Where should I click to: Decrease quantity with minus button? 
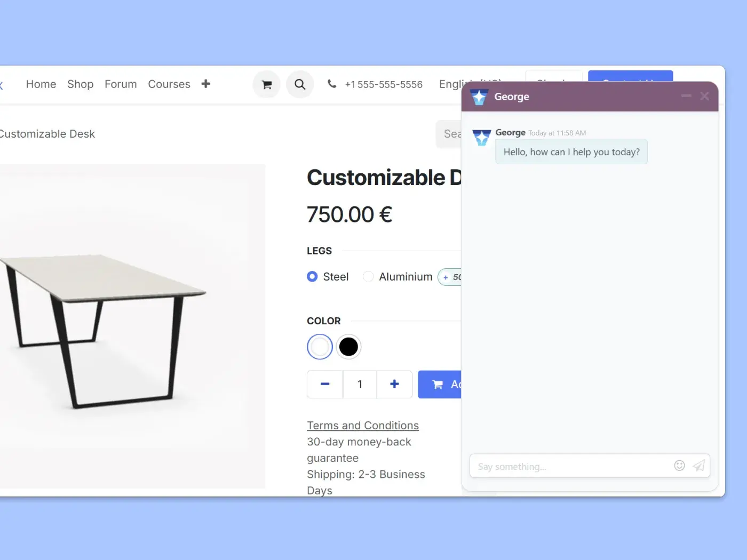coord(325,384)
